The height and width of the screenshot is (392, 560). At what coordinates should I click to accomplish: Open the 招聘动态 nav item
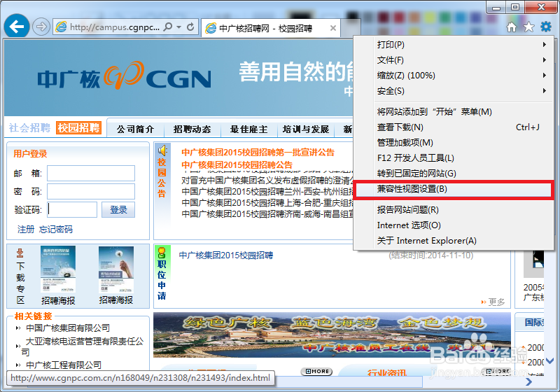point(192,129)
